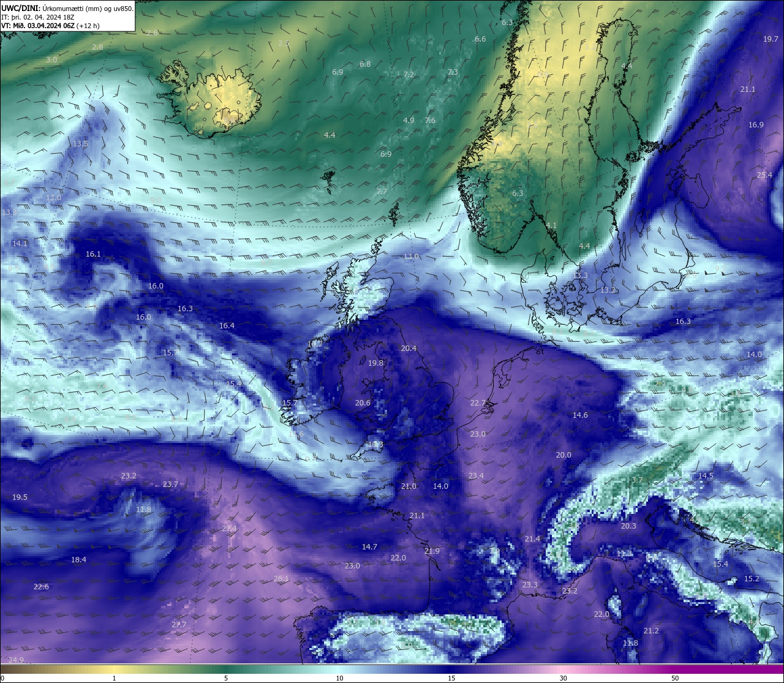Click the map value 14.6
784x683 pixels.
580,415
